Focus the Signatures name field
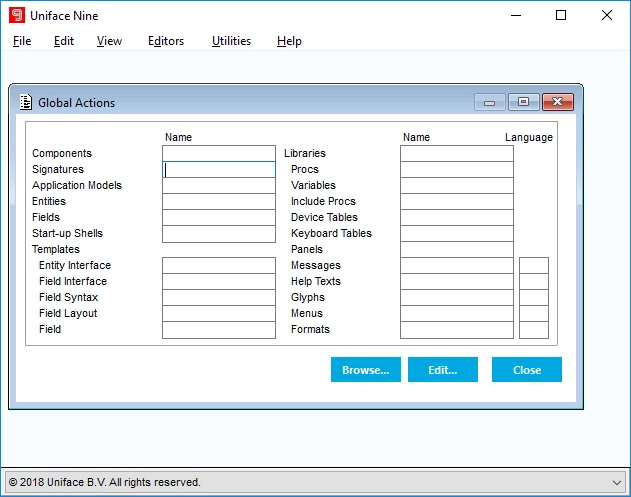The width and height of the screenshot is (631, 497). [219, 169]
